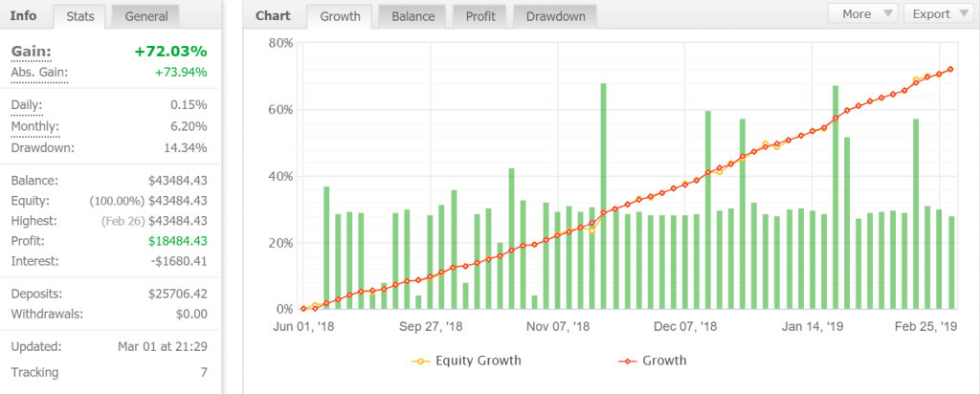Click the Gain label in stats

click(x=31, y=51)
